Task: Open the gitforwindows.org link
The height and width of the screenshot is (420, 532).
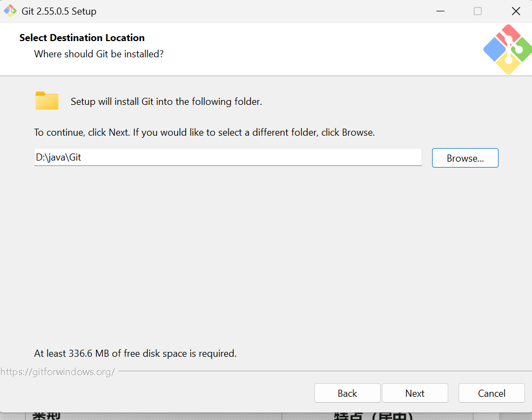Action: [x=58, y=372]
